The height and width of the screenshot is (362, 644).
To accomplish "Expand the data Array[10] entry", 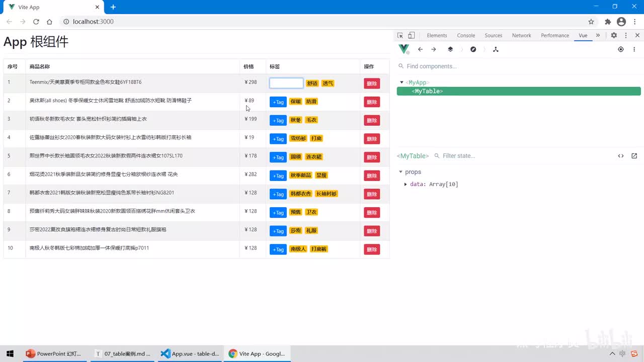I will [x=406, y=185].
